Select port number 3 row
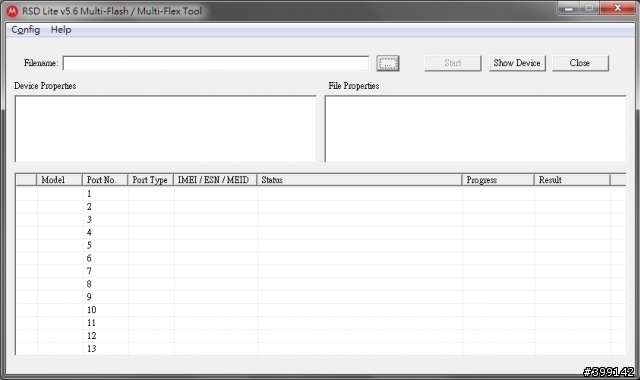Viewport: 640px width, 380px height. coord(320,220)
